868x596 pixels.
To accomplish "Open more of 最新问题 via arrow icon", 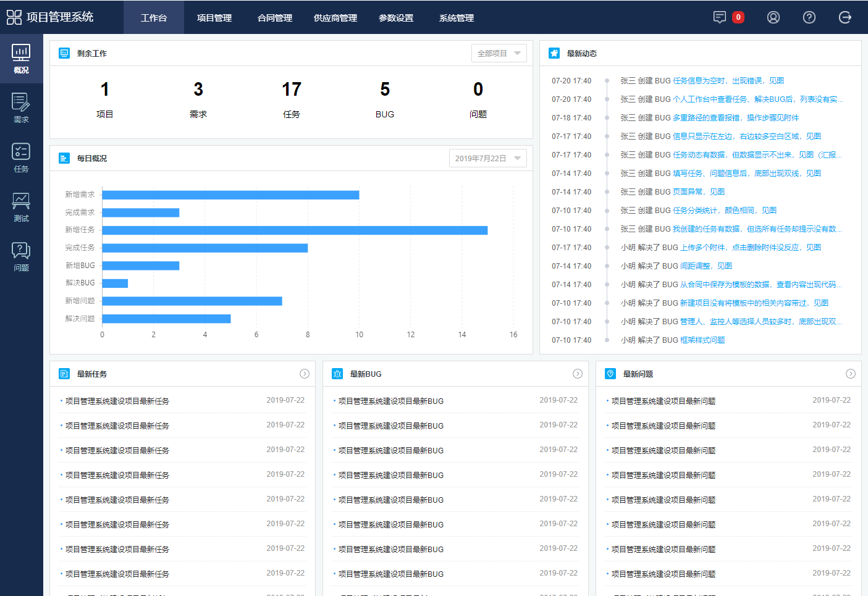I will 851,374.
